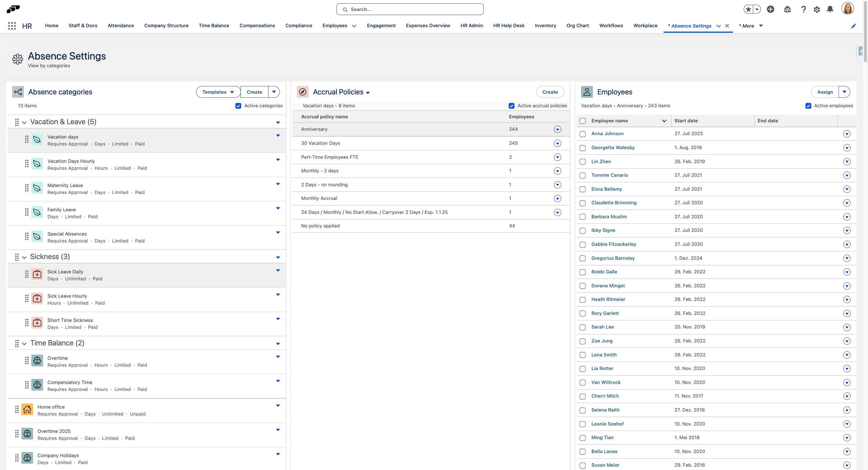Toggle the Active accrual policies checkbox
Image resolution: width=868 pixels, height=470 pixels.
coord(511,106)
